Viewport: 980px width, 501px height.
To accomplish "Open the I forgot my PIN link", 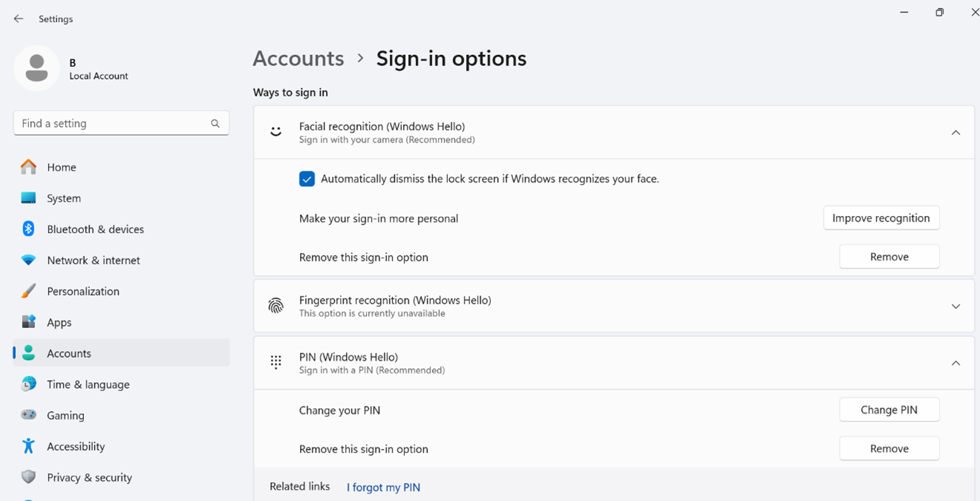I will [x=383, y=487].
